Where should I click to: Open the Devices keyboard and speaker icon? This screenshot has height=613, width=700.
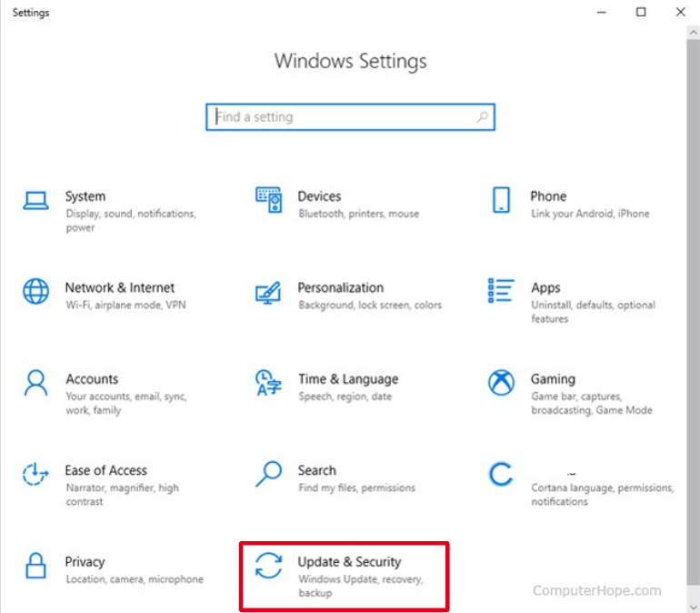tap(269, 199)
